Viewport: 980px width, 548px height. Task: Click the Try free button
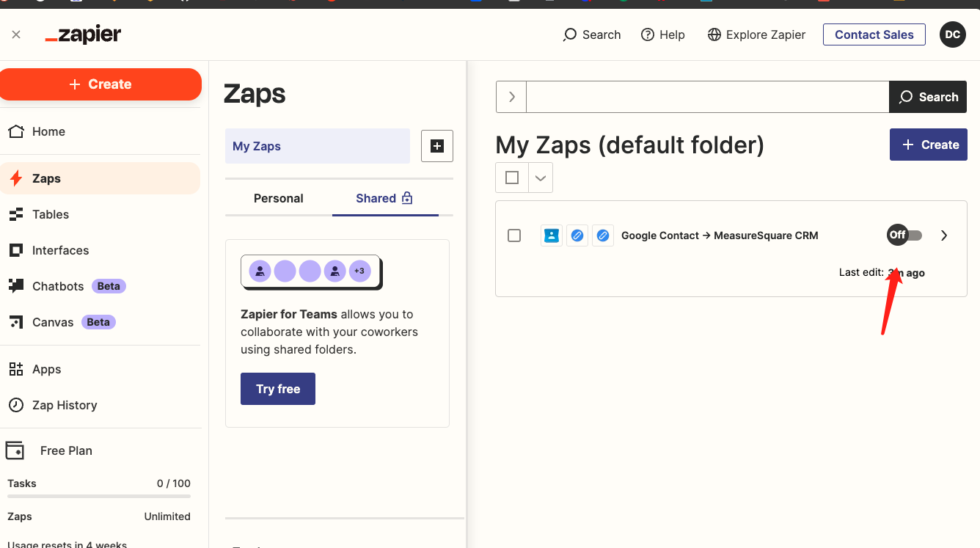click(278, 389)
